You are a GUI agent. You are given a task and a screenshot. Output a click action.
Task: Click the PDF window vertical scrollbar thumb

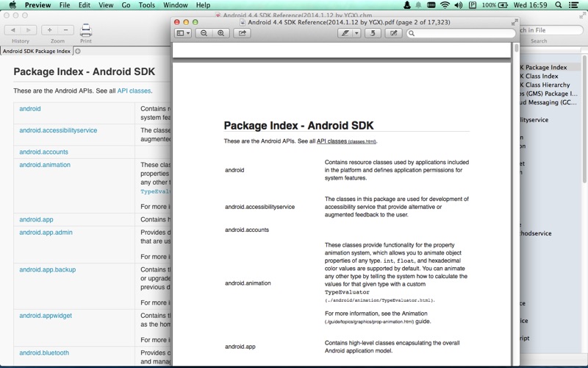(517, 48)
